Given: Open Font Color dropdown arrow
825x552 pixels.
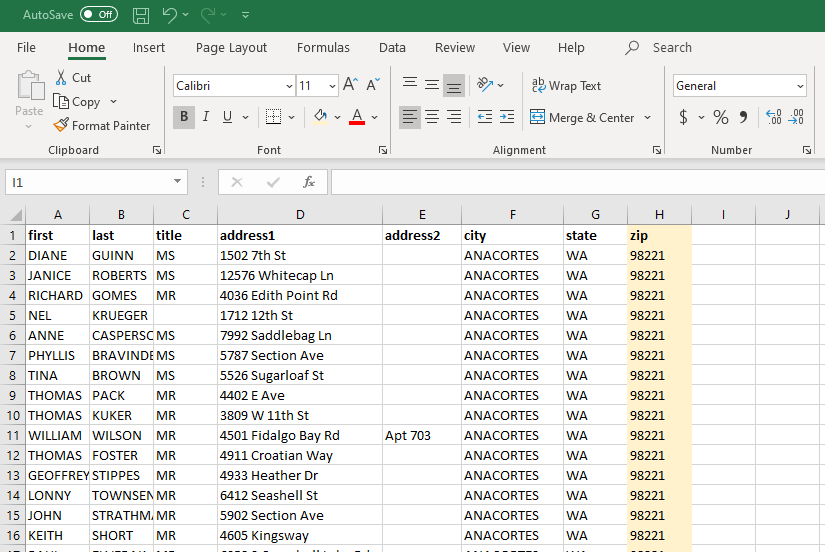Looking at the screenshot, I should tap(375, 117).
